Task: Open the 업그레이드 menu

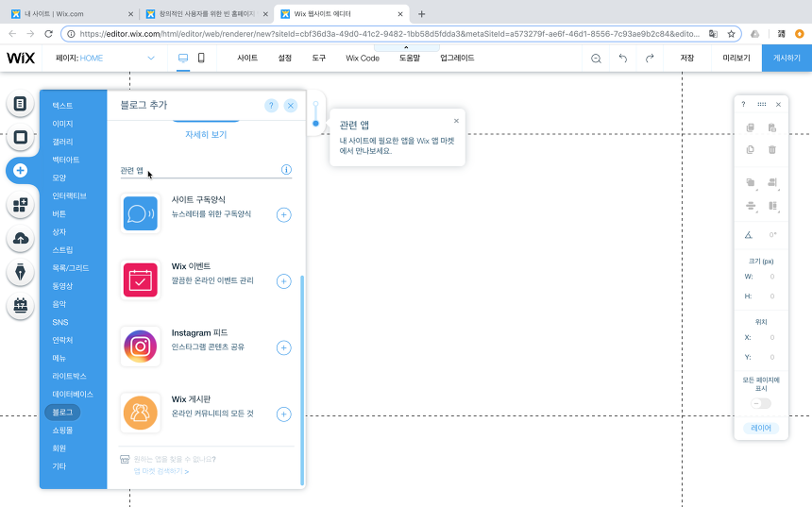Action: (x=457, y=58)
